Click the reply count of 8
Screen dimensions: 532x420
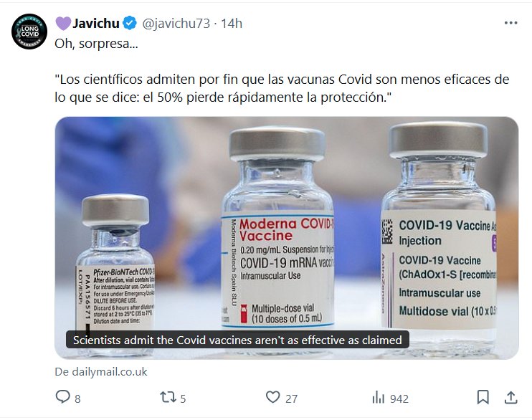tap(77, 398)
